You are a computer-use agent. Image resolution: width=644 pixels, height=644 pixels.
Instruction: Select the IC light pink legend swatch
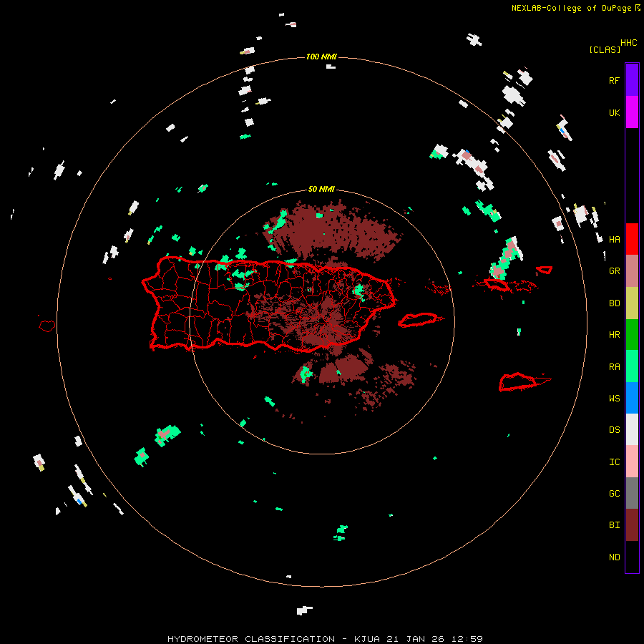pos(632,462)
